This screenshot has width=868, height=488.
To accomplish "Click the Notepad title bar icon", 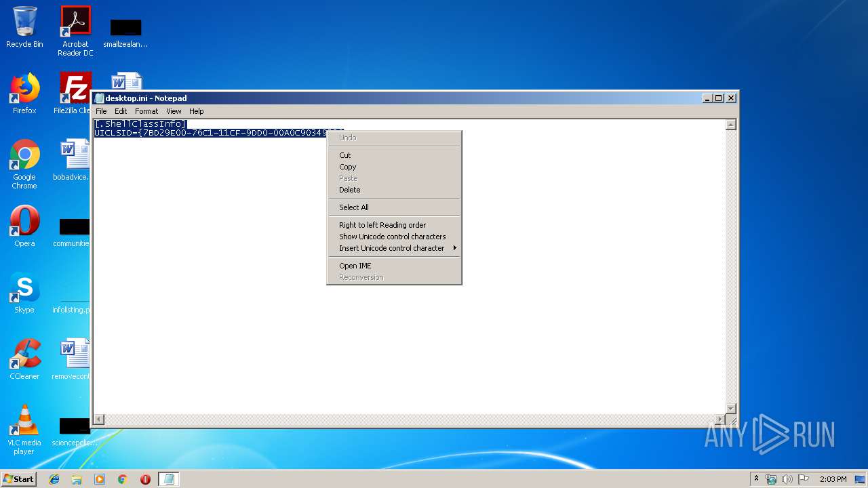I will tap(100, 98).
